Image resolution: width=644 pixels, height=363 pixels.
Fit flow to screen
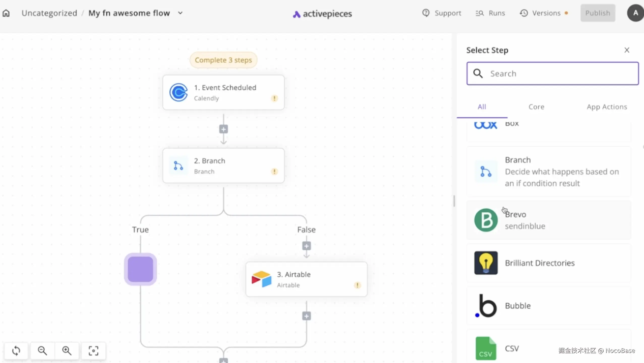pyautogui.click(x=93, y=350)
